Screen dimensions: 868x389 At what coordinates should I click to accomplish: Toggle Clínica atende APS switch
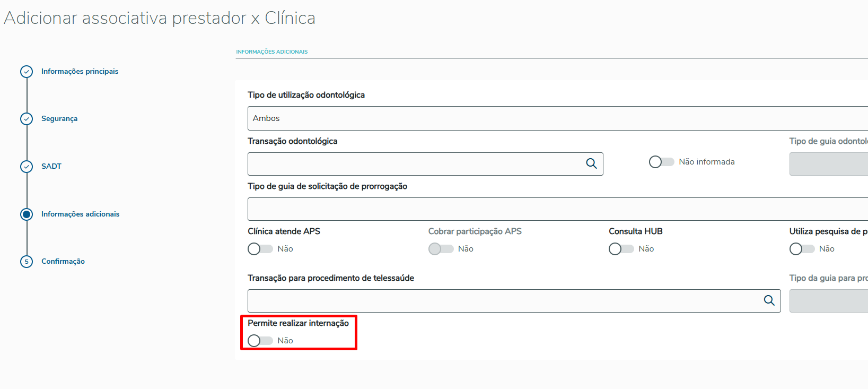coord(260,249)
